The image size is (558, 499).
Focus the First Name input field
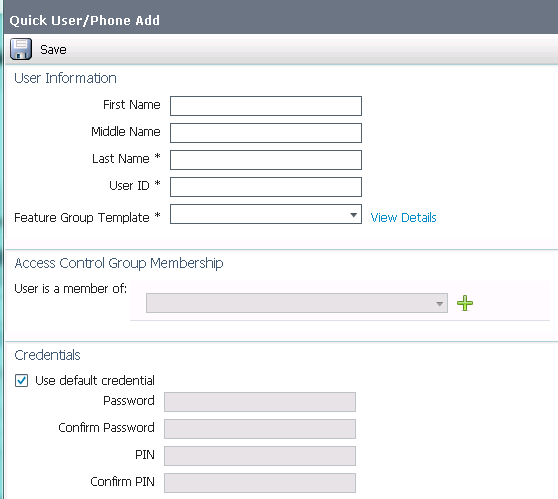pyautogui.click(x=266, y=106)
